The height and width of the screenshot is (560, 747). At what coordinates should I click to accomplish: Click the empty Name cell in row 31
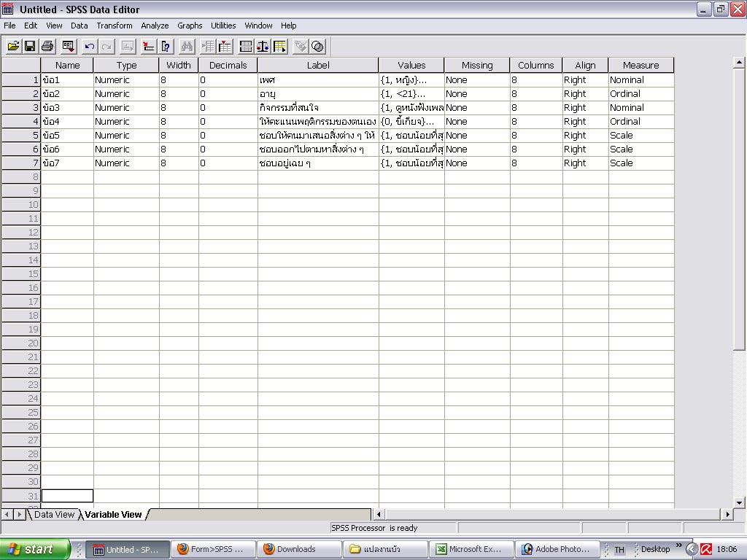click(67, 496)
